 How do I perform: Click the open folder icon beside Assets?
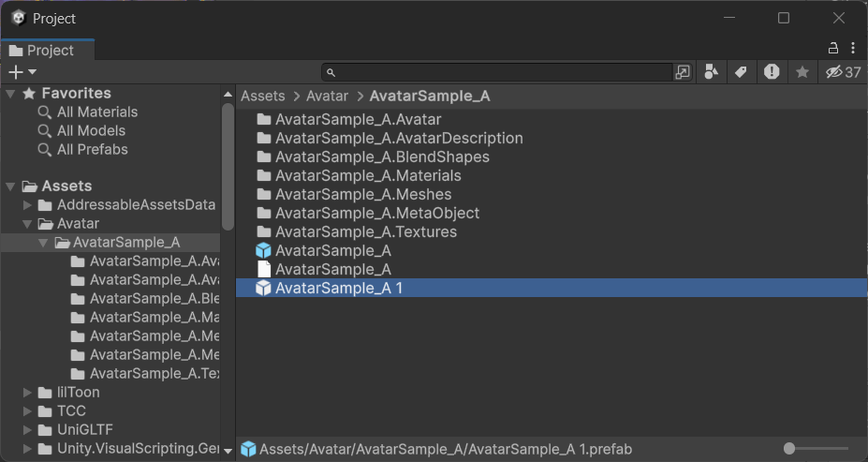[x=29, y=186]
